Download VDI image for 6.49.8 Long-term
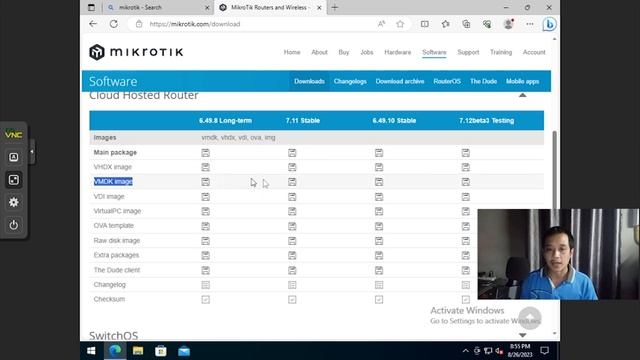Screen dimensions: 640x360 [205, 197]
